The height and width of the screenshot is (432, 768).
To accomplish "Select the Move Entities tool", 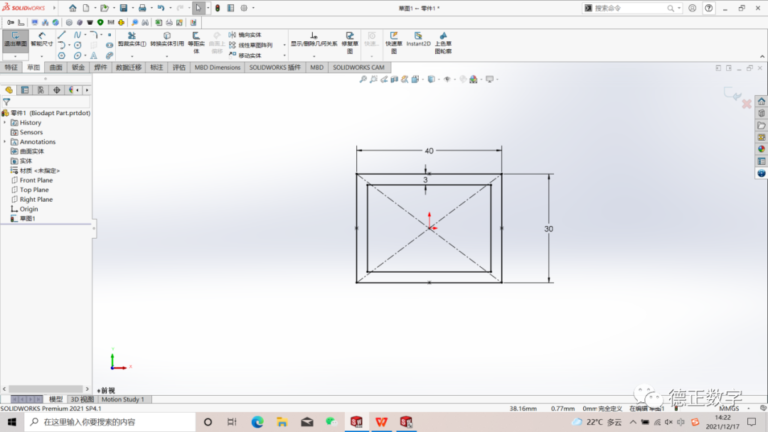I will point(245,55).
